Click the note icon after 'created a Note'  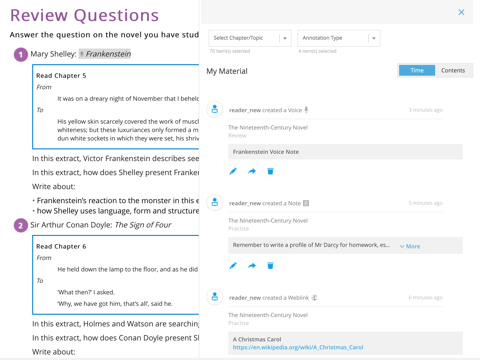[x=306, y=203]
